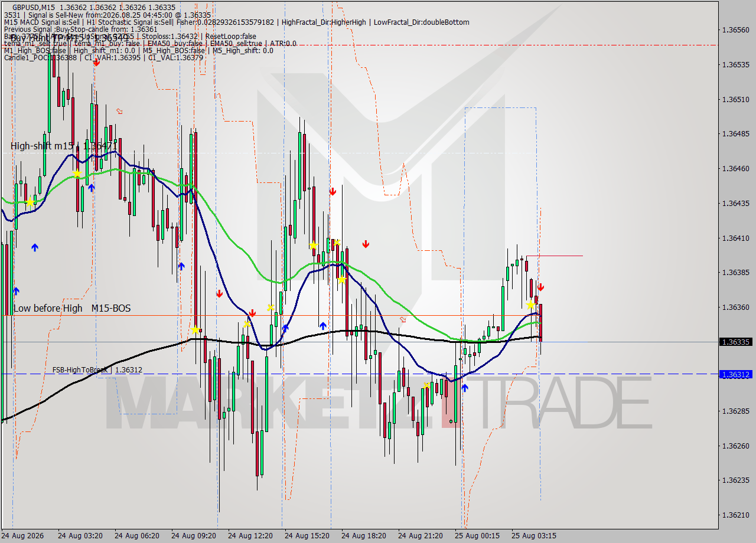Click the 'Previous Signal :Buy-Stop-candle from: 1.36361' line
The height and width of the screenshot is (543, 756).
pos(81,29)
